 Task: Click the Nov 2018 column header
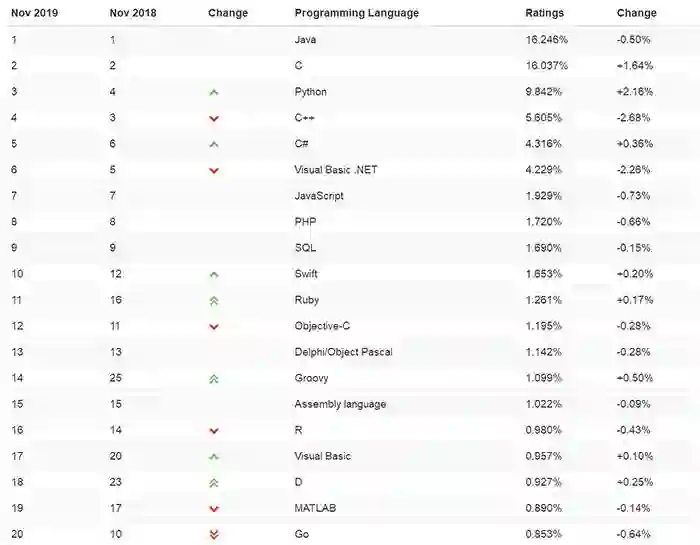click(x=132, y=13)
